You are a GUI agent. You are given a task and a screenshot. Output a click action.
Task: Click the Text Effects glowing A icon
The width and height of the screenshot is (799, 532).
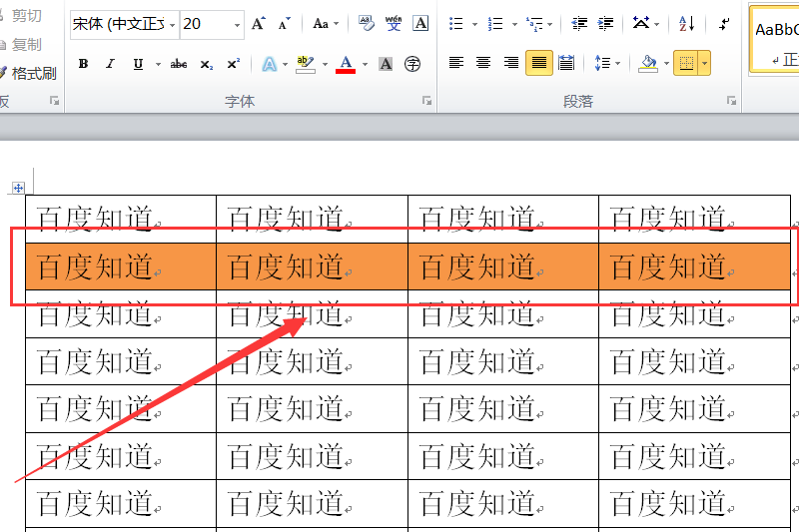(x=269, y=64)
